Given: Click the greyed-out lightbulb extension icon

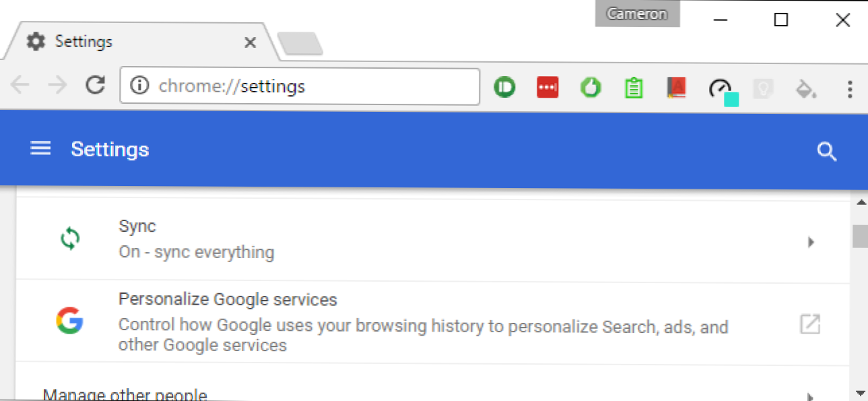Looking at the screenshot, I should point(763,88).
